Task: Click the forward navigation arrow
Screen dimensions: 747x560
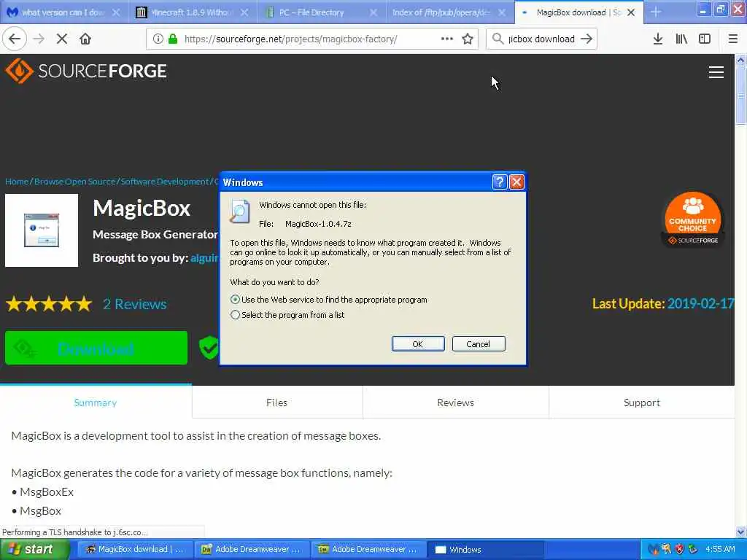Action: [39, 39]
